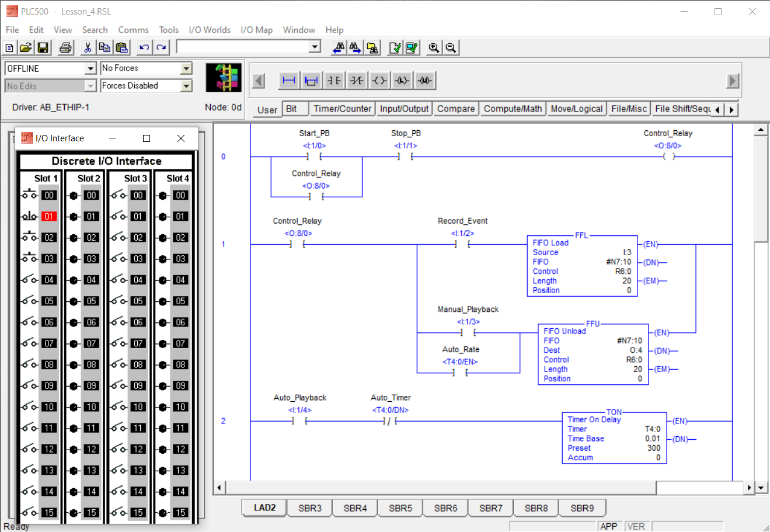Paste from clipboard using the toolbar icon
The width and height of the screenshot is (770, 532).
pyautogui.click(x=121, y=48)
